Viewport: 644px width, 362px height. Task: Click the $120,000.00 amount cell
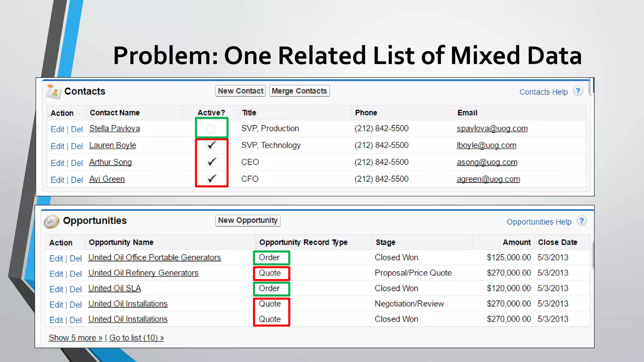(509, 288)
